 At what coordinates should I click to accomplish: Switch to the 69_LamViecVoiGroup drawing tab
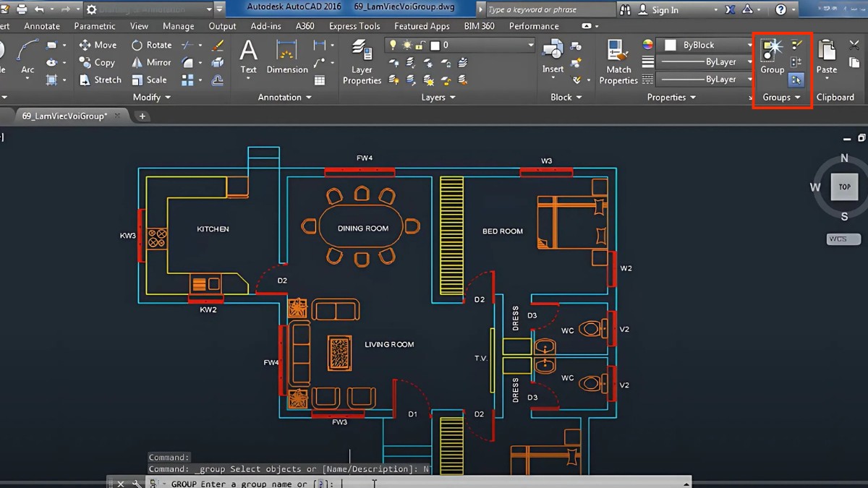pos(65,116)
